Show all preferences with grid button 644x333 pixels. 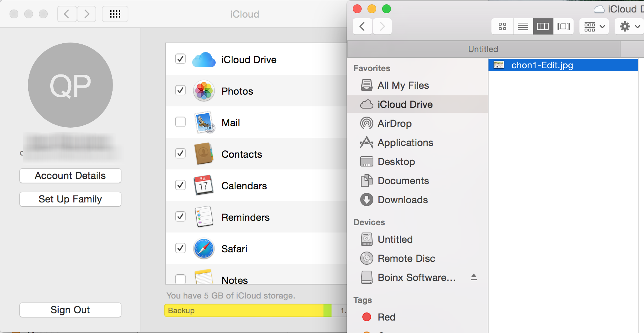[x=115, y=14]
